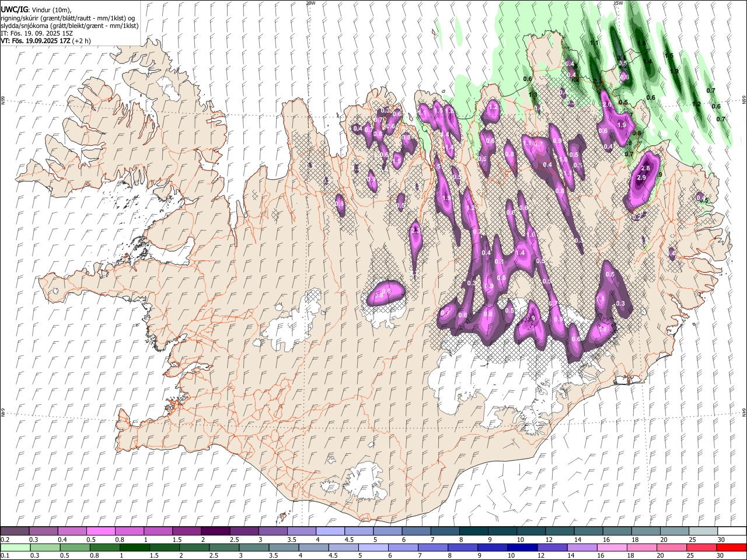The width and height of the screenshot is (747, 560).
Task: Click the '66N' latitude label on the right edge
Action: pyautogui.click(x=744, y=100)
